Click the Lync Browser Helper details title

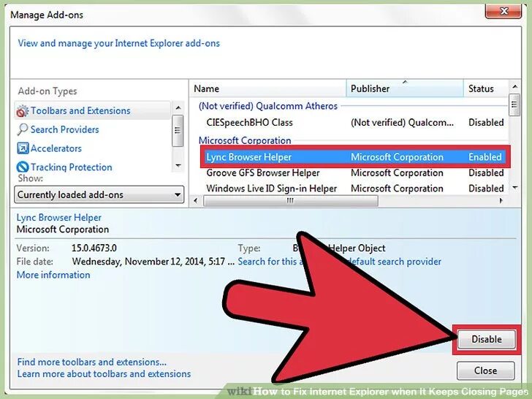(59, 218)
